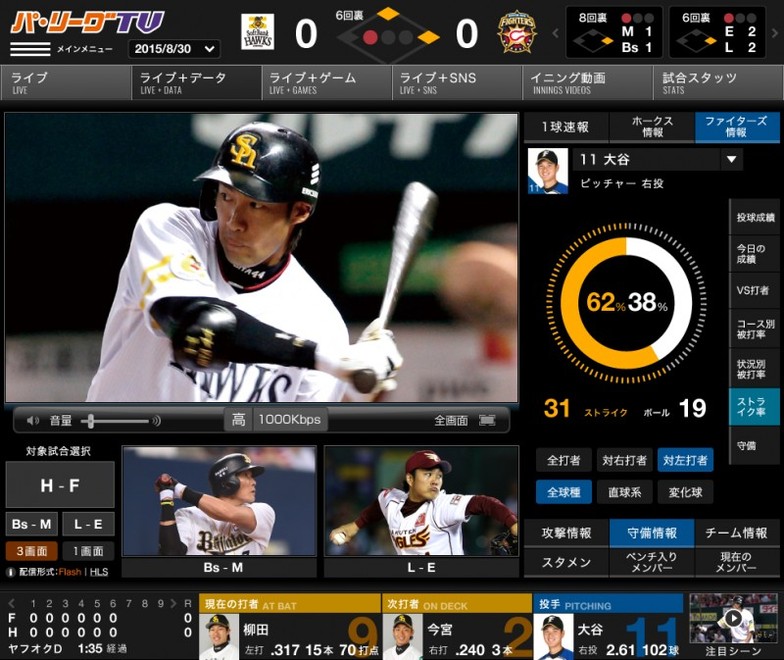Open the main menu hamburger icon
This screenshot has height=660, width=784.
point(30,48)
